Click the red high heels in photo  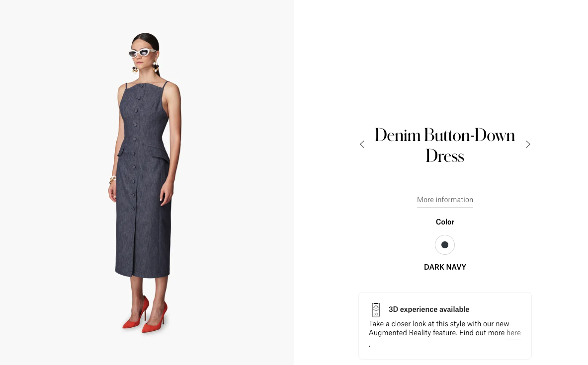tap(146, 314)
